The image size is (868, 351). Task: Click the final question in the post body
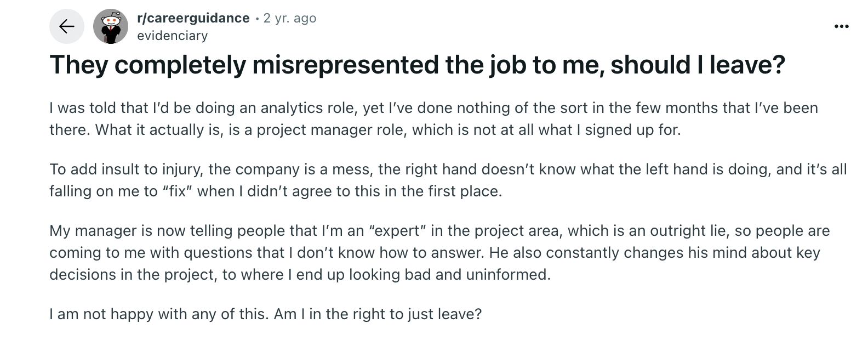click(265, 314)
